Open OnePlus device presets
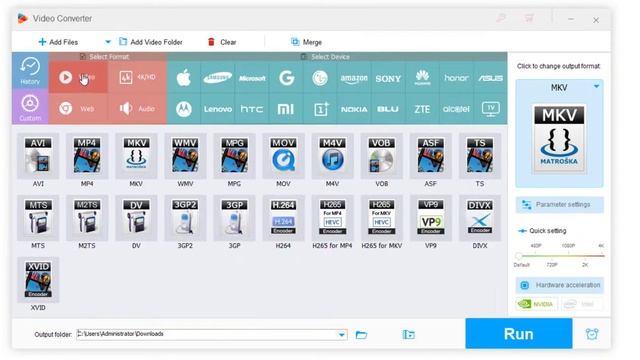The image size is (640, 360). (320, 109)
